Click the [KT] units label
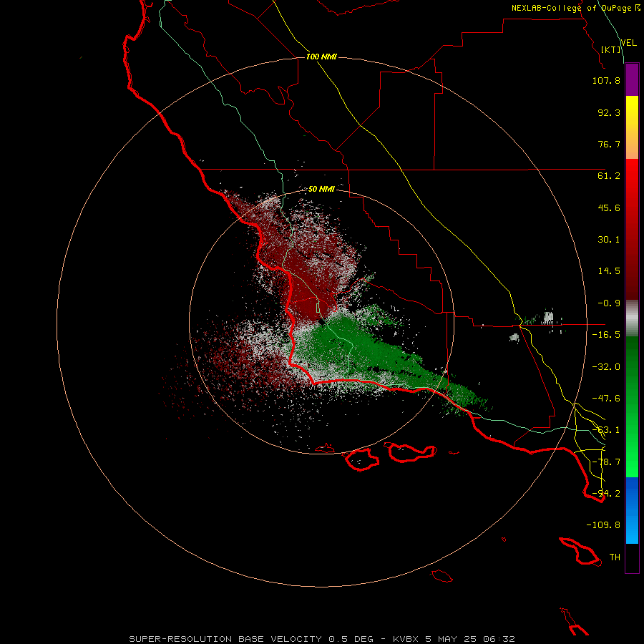 611,49
